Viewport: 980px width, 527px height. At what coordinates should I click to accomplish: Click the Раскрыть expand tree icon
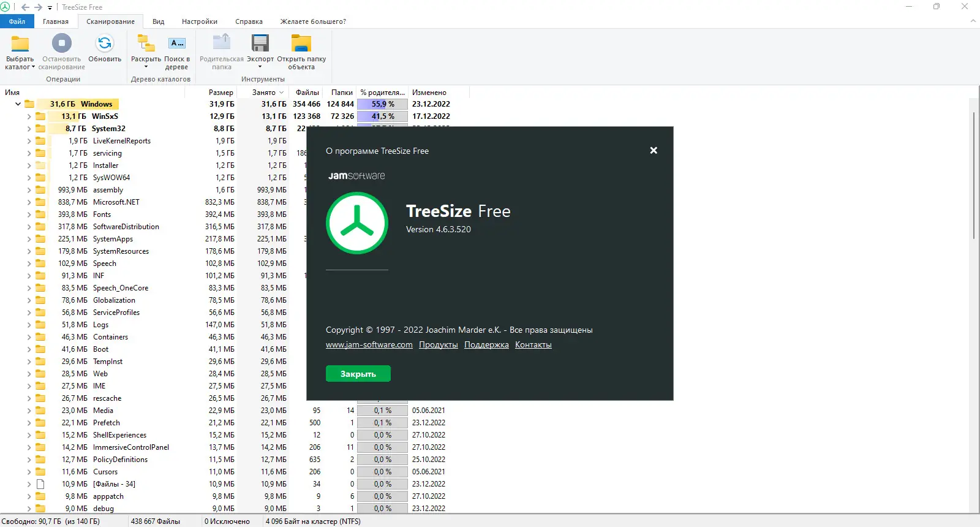(x=146, y=44)
